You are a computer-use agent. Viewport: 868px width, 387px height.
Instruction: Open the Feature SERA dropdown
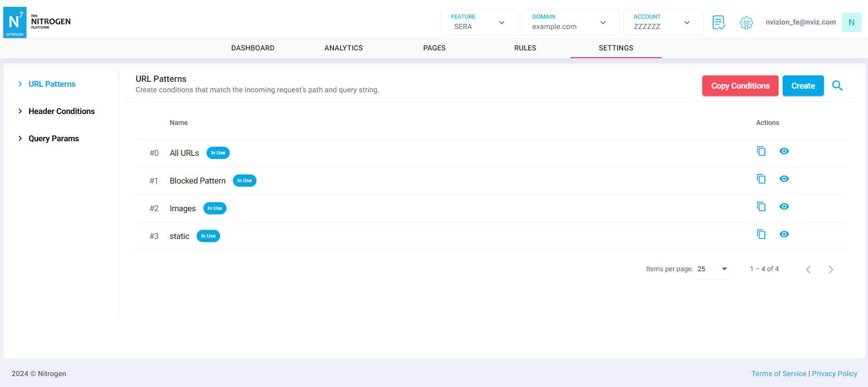(x=479, y=22)
